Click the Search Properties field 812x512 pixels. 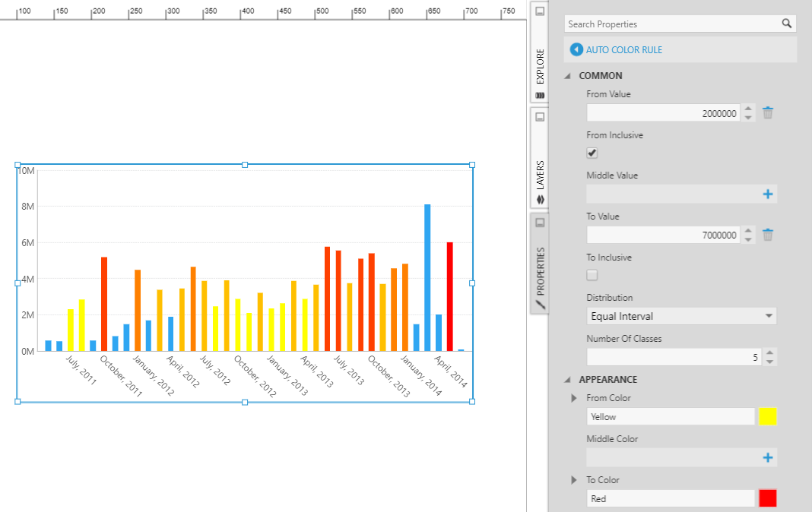671,24
